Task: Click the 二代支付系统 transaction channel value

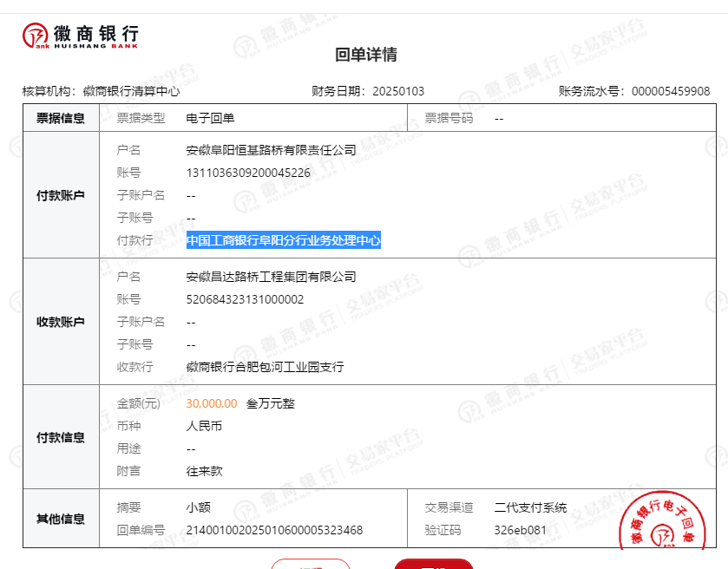Action: pyautogui.click(x=530, y=507)
